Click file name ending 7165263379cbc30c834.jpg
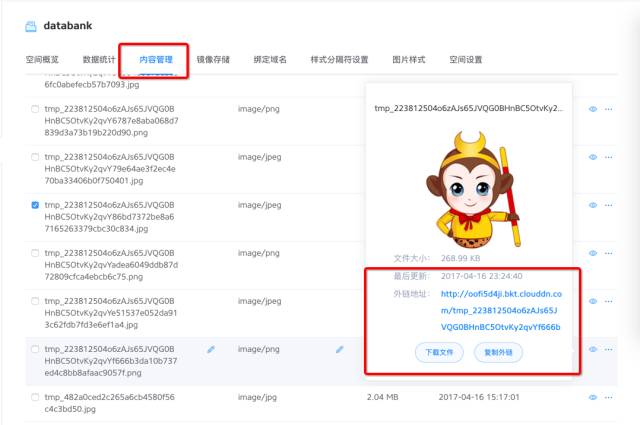The image size is (640, 425). click(x=109, y=217)
